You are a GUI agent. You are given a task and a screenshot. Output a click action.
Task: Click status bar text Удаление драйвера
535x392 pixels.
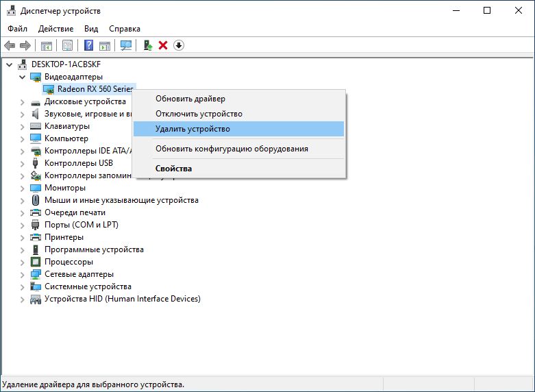point(93,384)
